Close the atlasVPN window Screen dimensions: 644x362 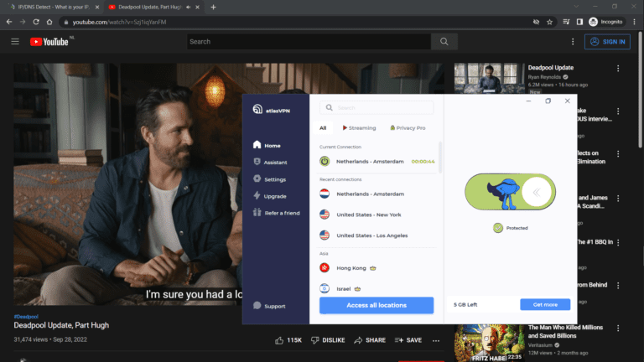coord(567,101)
